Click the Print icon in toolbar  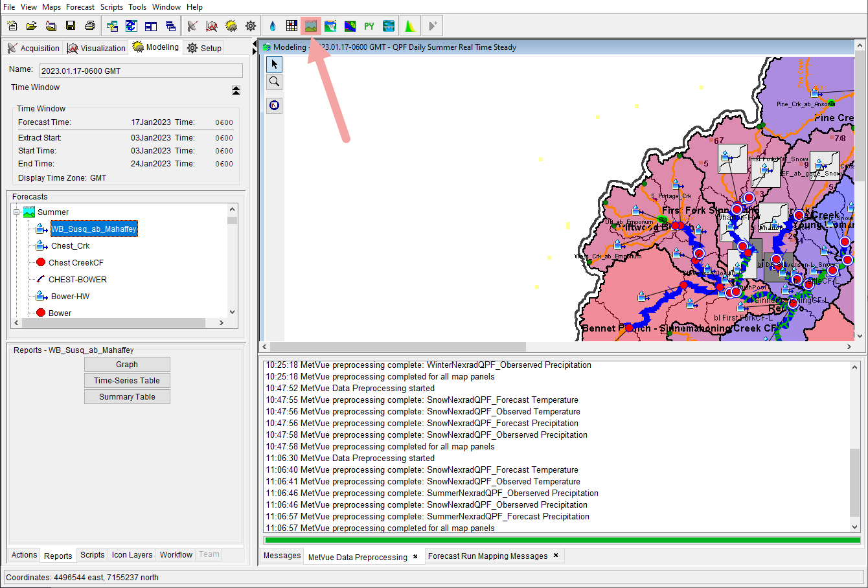90,26
